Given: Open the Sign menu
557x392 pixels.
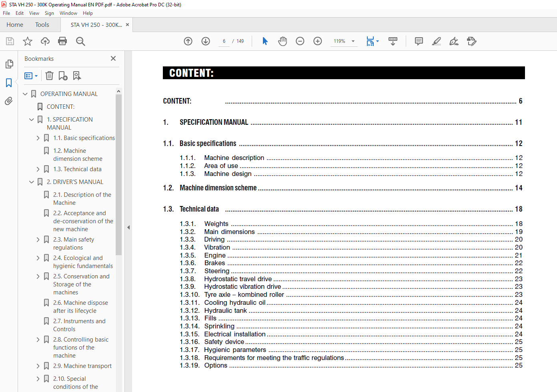Looking at the screenshot, I should 49,13.
